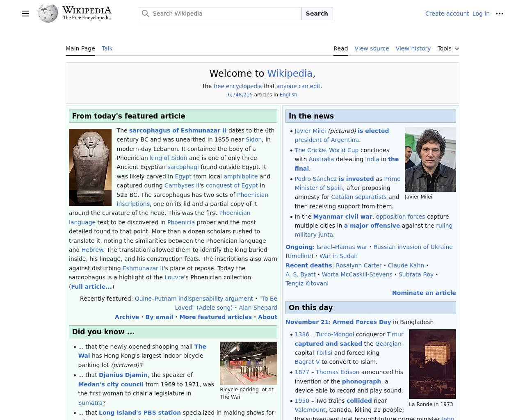This screenshot has height=420, width=525.
Task: Open More featured articles link
Action: [x=216, y=317]
